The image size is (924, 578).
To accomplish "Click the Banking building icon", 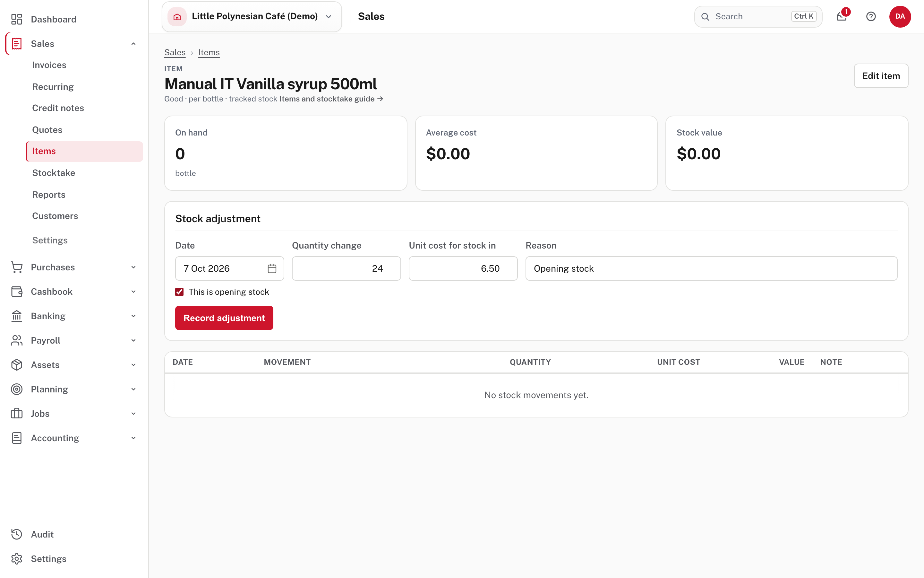I will 16,316.
